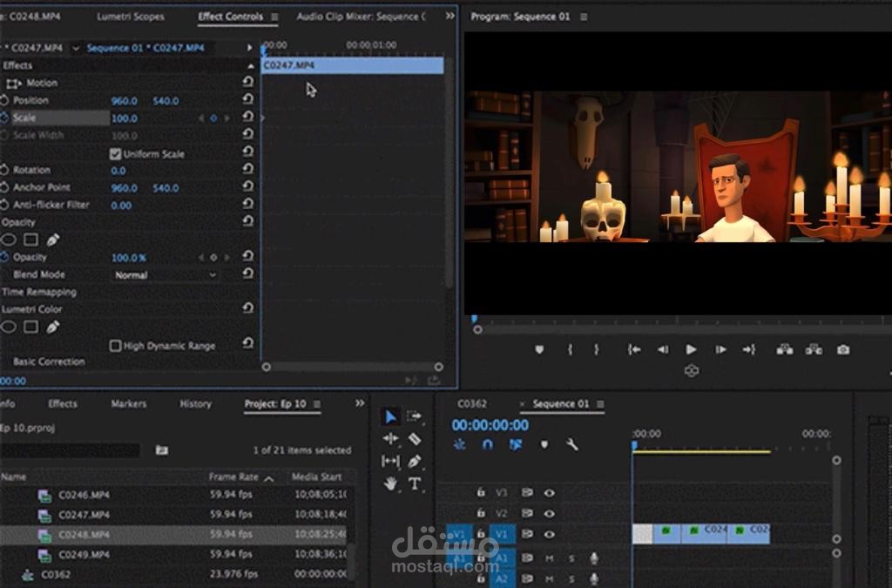Mute audio track A1
The height and width of the screenshot is (588, 892).
tap(550, 558)
